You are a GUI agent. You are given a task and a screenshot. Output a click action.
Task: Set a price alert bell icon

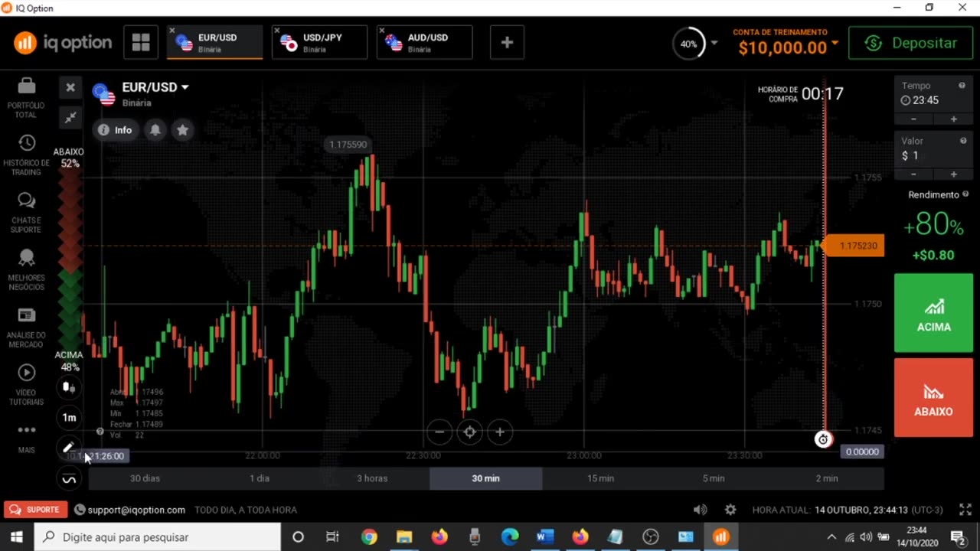155,130
